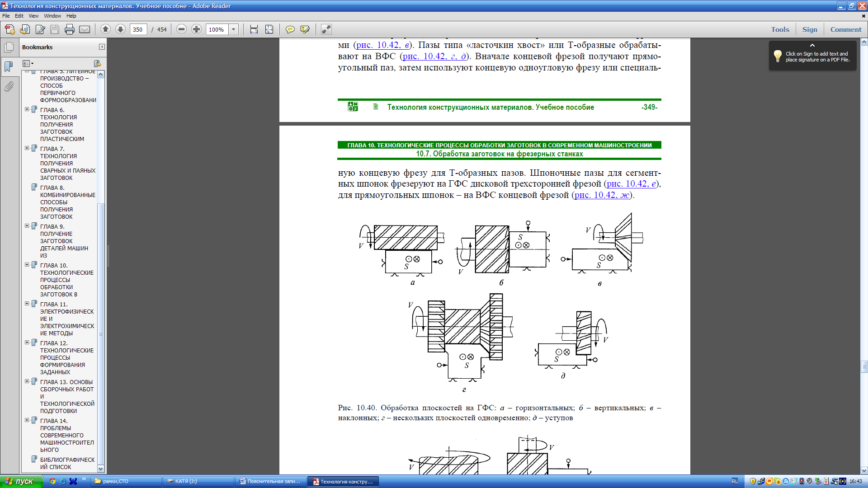Open the Tools pane

pyautogui.click(x=780, y=29)
